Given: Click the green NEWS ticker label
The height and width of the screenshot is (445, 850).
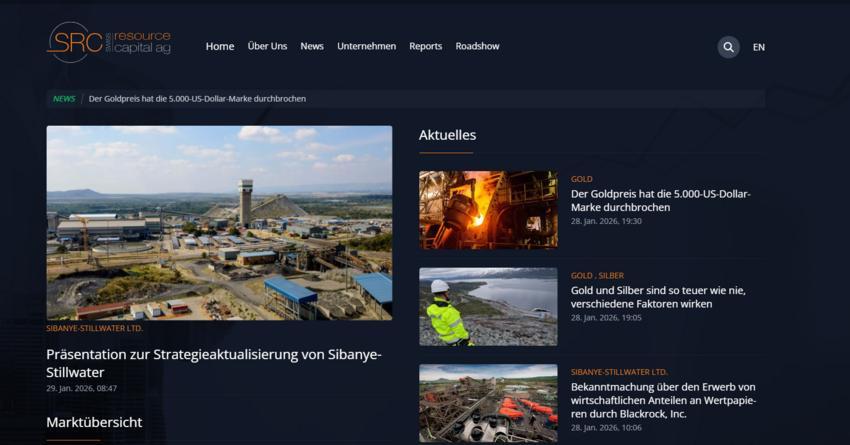Looking at the screenshot, I should [x=64, y=99].
